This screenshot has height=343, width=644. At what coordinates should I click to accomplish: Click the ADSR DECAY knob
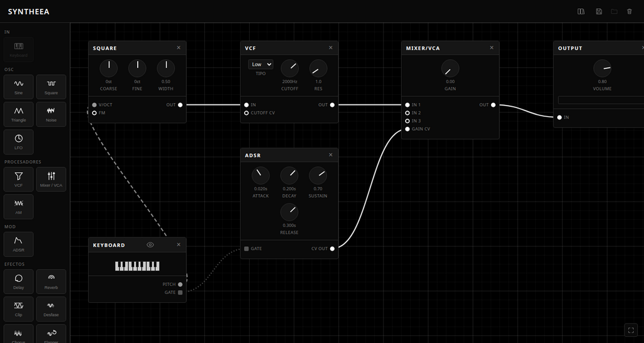point(289,176)
